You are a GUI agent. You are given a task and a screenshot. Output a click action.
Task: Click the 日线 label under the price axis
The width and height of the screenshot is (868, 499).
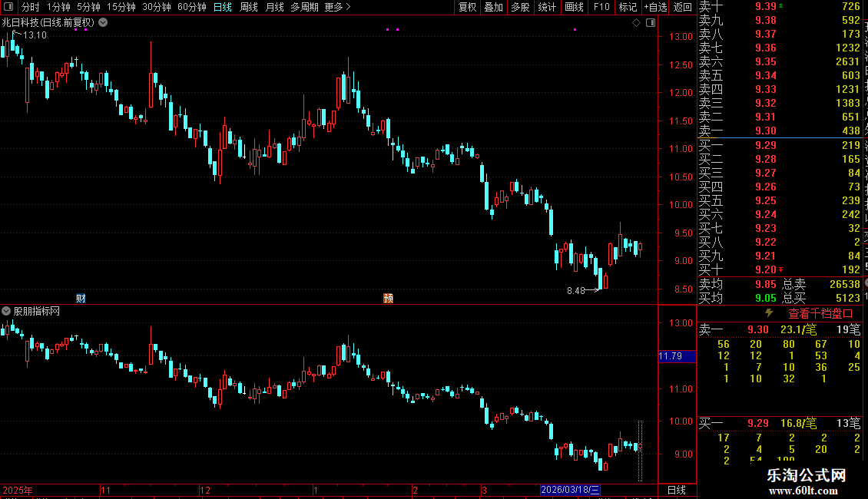click(677, 490)
